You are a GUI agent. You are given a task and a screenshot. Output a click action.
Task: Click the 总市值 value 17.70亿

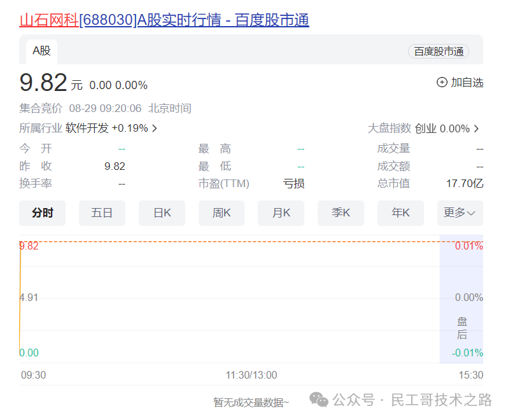coord(465,184)
